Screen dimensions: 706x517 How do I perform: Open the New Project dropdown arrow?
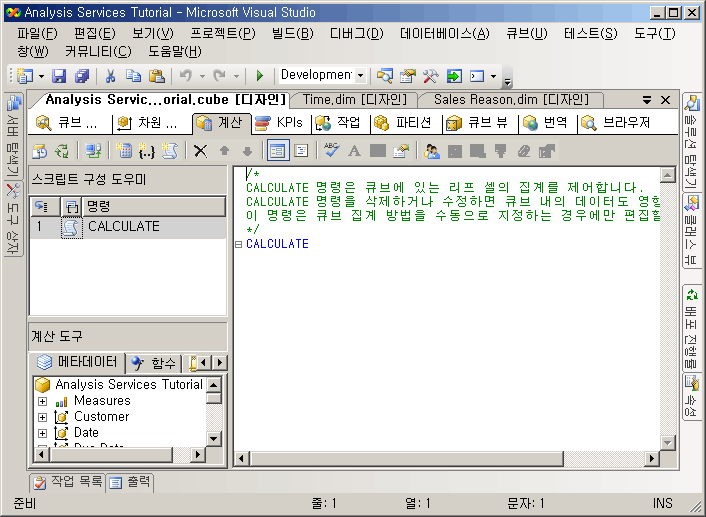[41, 76]
